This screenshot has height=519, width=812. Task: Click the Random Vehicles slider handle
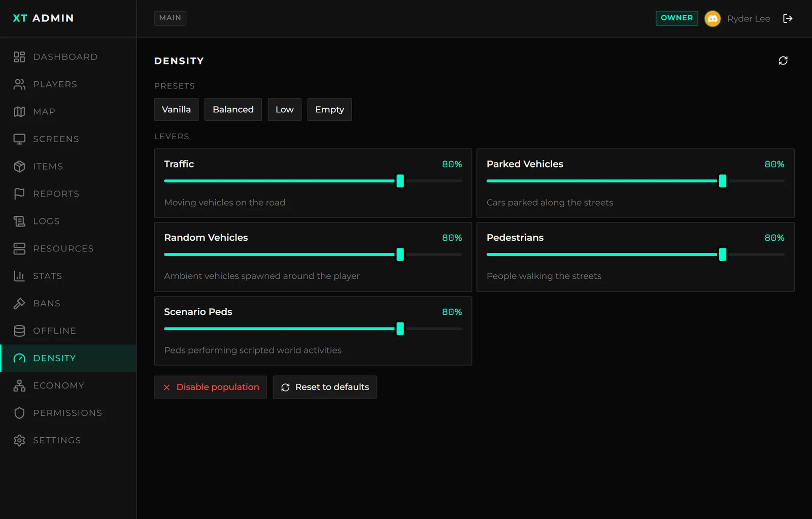pos(400,255)
